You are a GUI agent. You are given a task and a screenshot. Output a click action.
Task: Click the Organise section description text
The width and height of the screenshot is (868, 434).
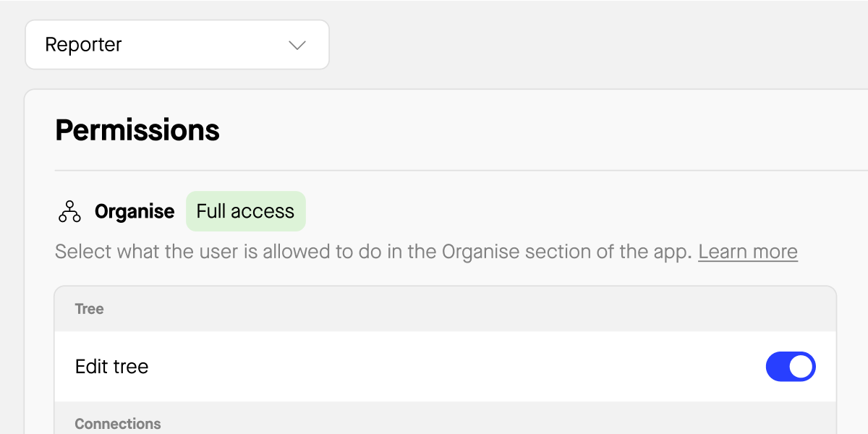point(373,252)
